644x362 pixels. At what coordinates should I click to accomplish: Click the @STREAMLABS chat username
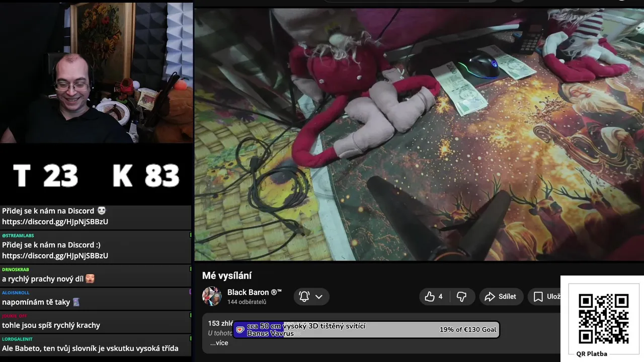click(x=18, y=235)
